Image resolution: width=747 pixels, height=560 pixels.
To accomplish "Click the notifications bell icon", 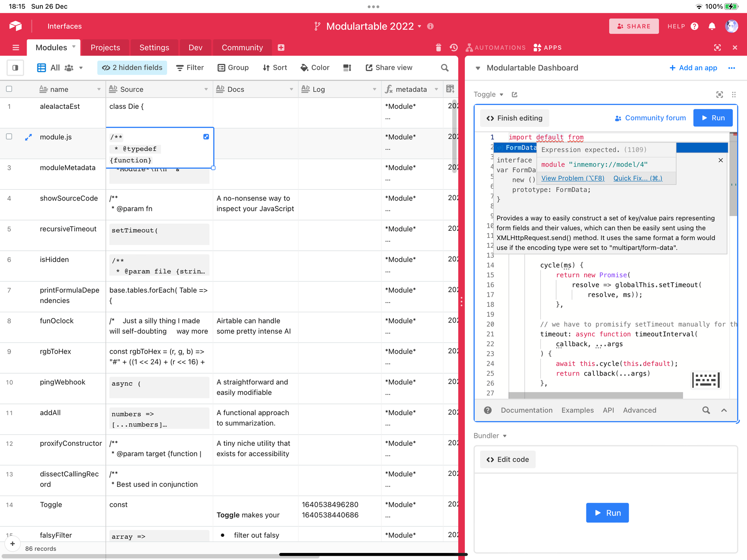I will (x=712, y=26).
